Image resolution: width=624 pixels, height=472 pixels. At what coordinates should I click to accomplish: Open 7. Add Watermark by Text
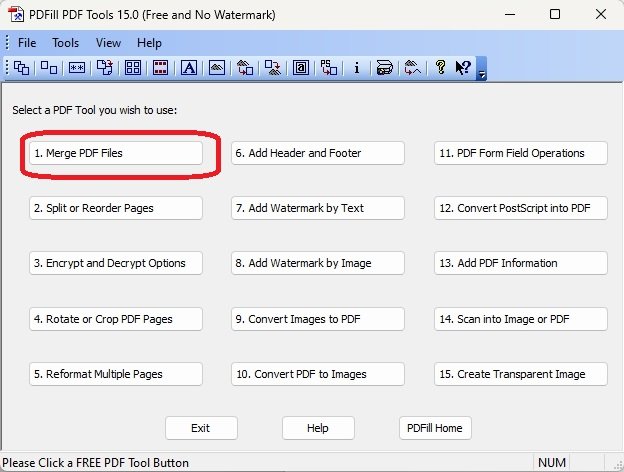[318, 208]
